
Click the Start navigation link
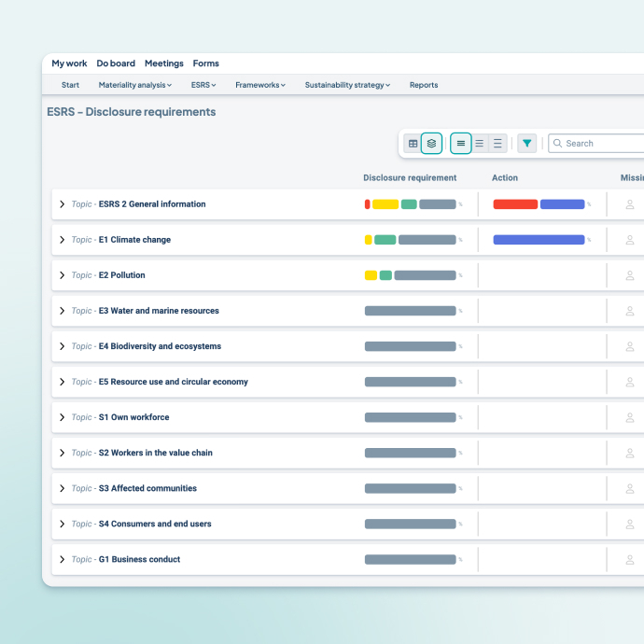(70, 85)
